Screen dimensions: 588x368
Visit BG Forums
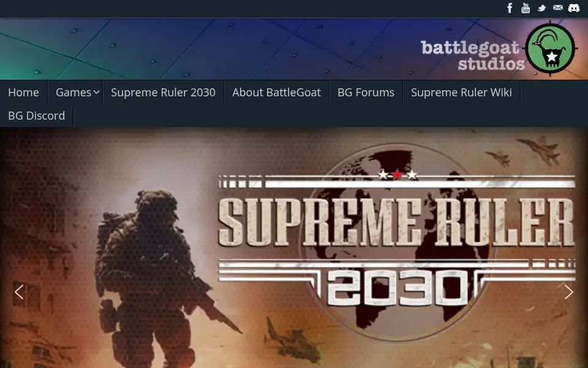pyautogui.click(x=366, y=93)
